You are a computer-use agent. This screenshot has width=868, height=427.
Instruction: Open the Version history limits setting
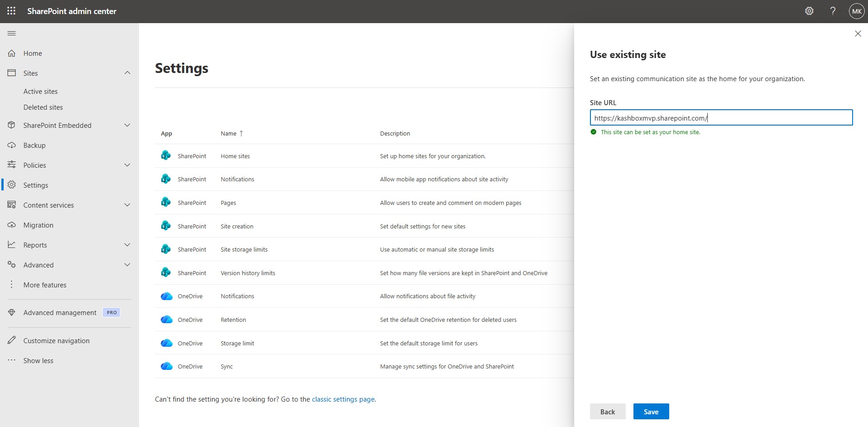(248, 273)
